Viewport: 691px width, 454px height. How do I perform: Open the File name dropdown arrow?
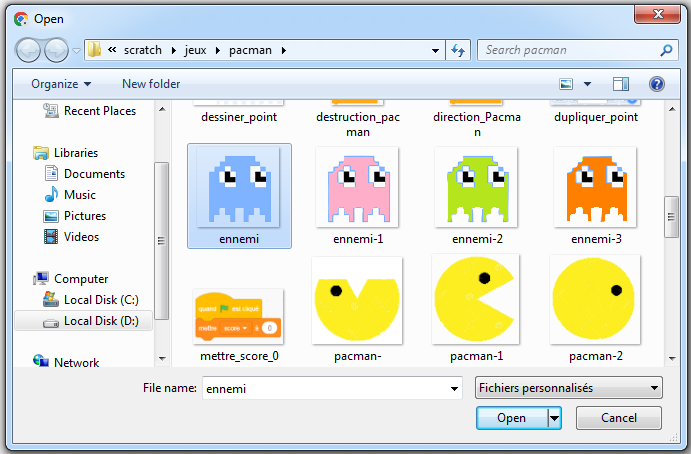[x=454, y=389]
